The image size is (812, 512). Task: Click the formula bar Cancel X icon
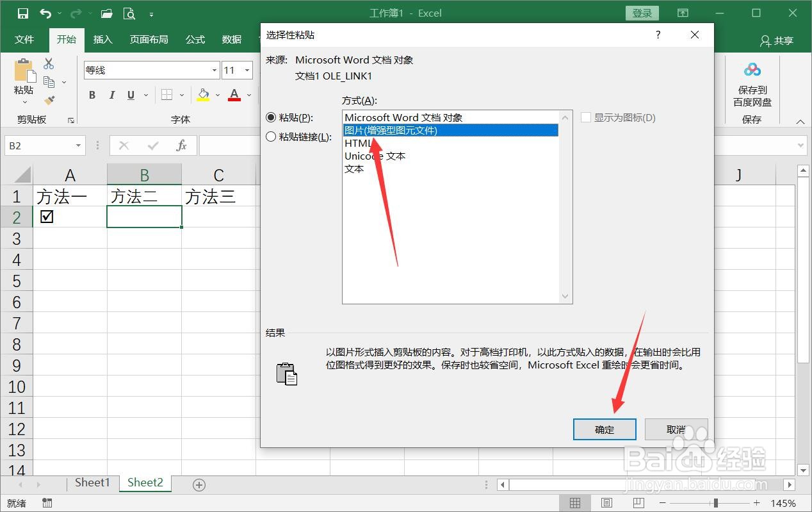click(124, 146)
